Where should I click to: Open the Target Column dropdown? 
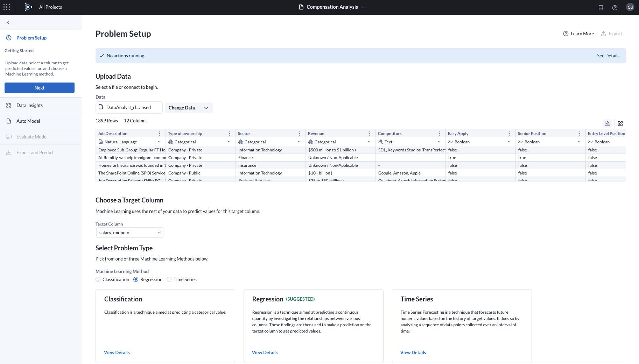click(x=129, y=233)
